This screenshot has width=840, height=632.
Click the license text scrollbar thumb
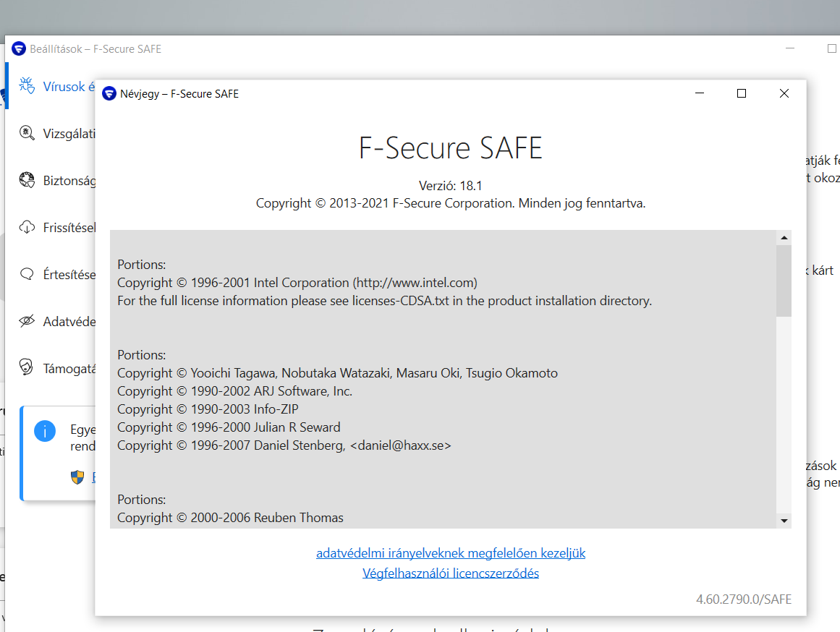click(x=784, y=281)
